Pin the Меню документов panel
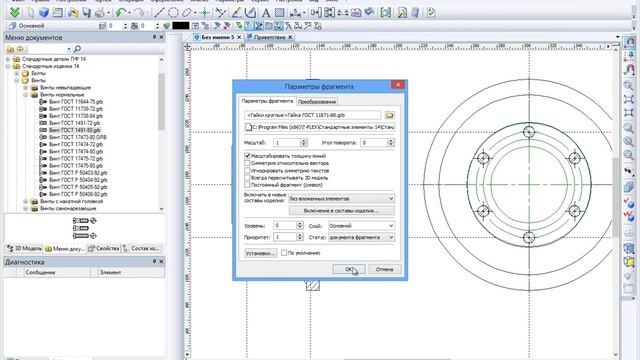 pos(154,37)
